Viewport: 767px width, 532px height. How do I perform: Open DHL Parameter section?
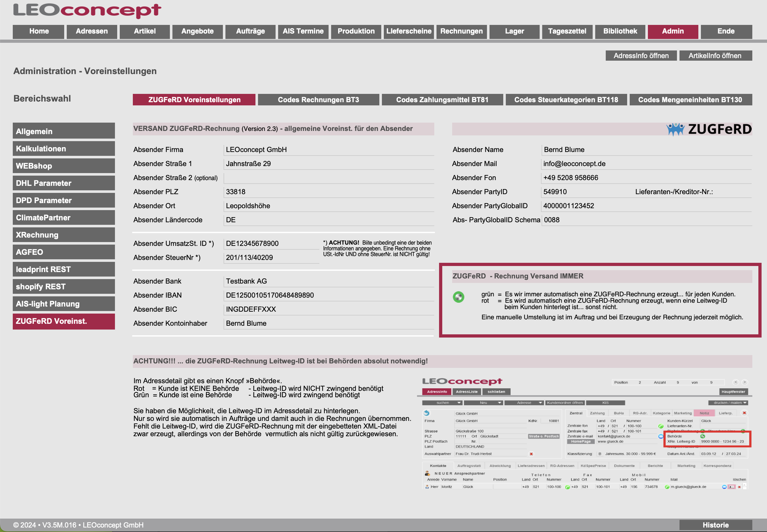pyautogui.click(x=64, y=183)
